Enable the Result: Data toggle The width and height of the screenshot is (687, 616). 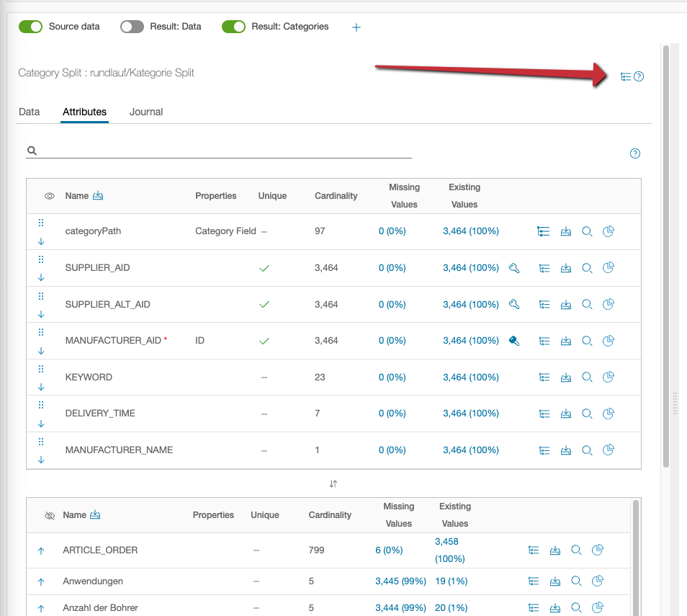(x=132, y=27)
